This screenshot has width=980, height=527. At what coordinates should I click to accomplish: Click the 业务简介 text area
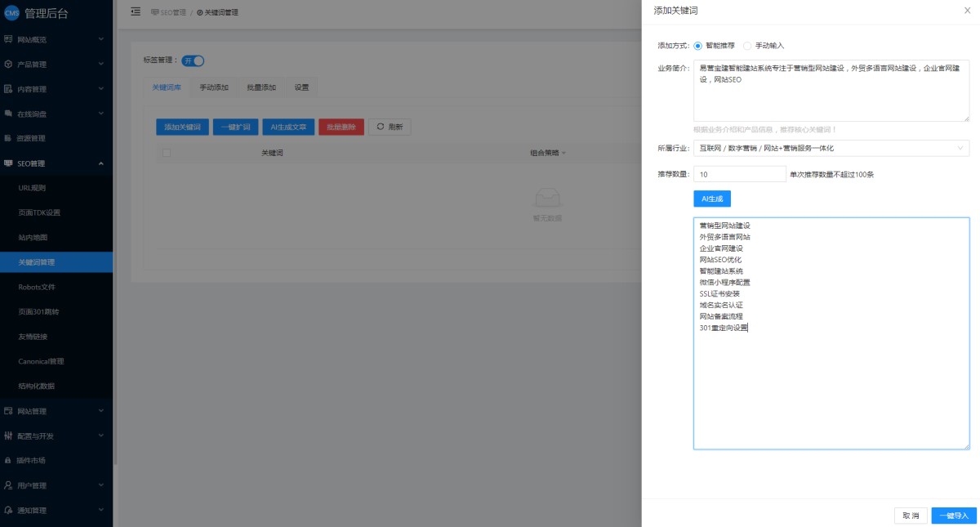pos(831,91)
